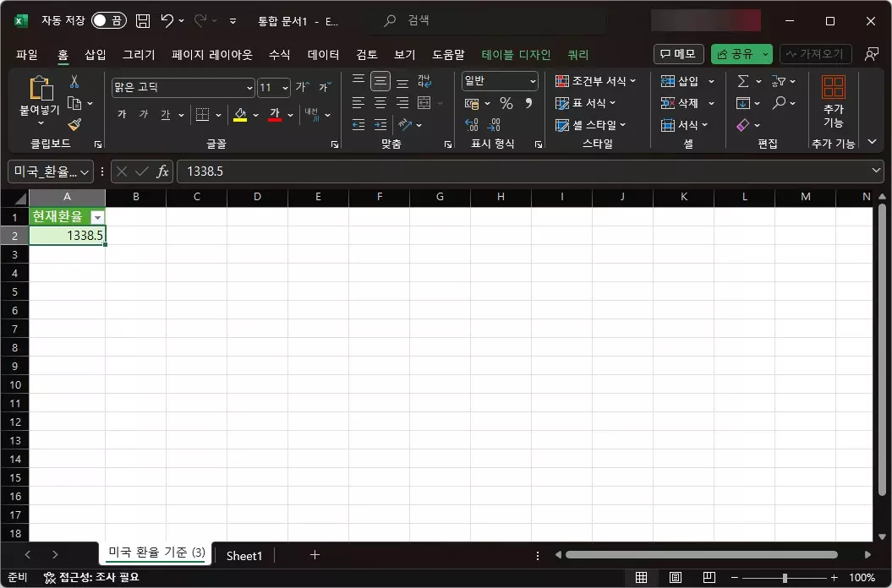
Task: Open the borders dropdown arrow
Action: coord(218,115)
